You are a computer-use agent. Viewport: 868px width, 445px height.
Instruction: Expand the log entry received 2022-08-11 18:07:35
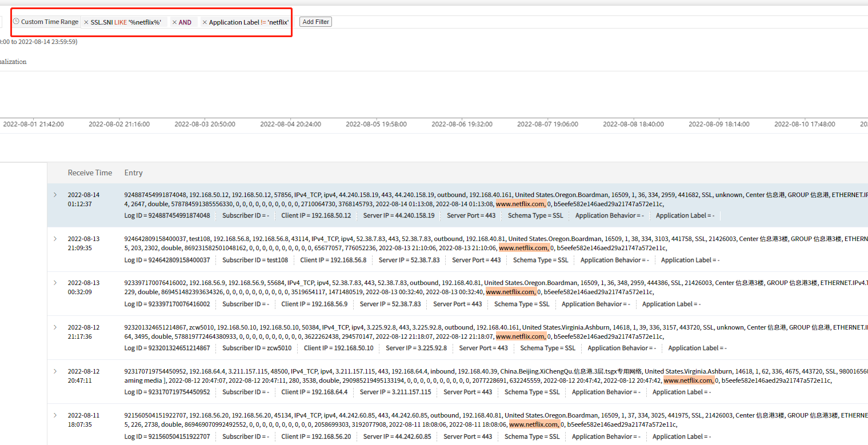click(55, 415)
